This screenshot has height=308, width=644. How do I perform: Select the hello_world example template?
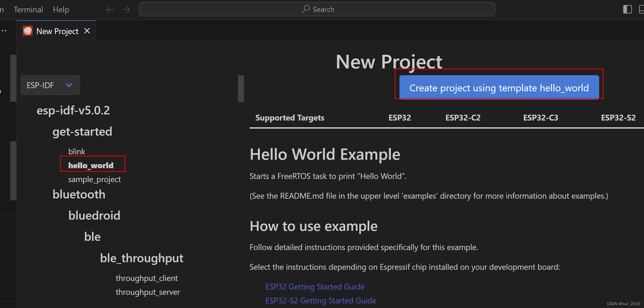click(91, 165)
